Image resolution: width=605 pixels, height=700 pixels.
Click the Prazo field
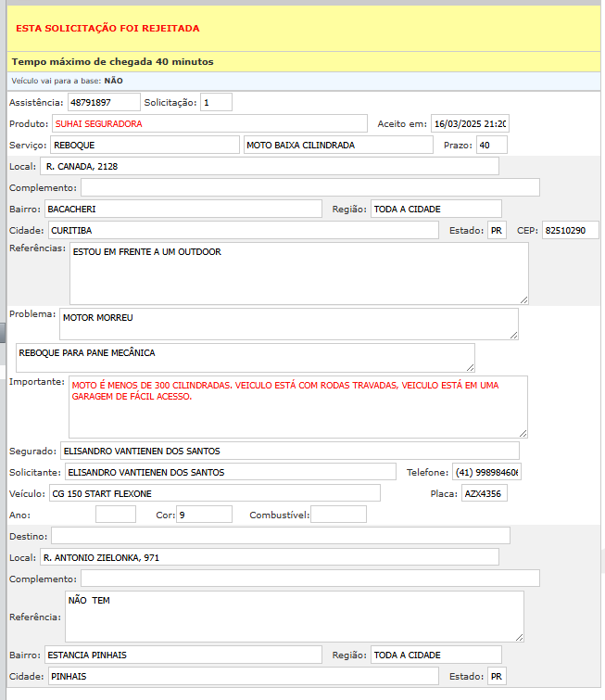pos(491,146)
